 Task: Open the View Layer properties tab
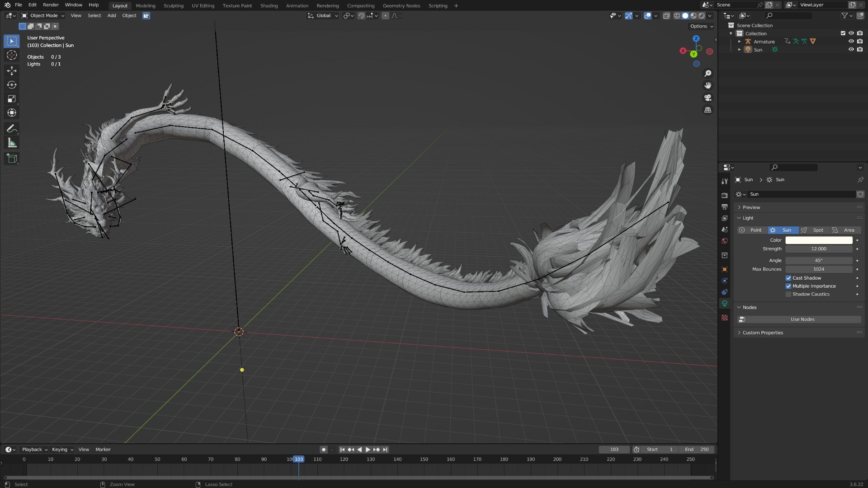click(725, 218)
